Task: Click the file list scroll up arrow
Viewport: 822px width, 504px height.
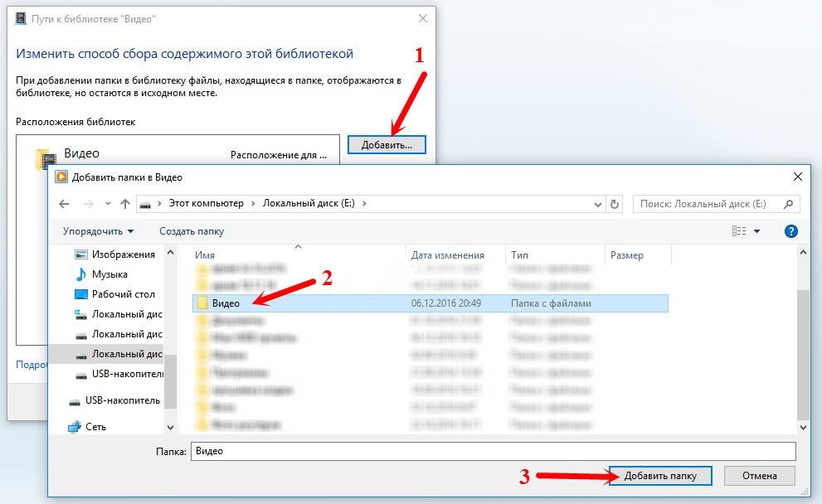Action: (x=803, y=253)
